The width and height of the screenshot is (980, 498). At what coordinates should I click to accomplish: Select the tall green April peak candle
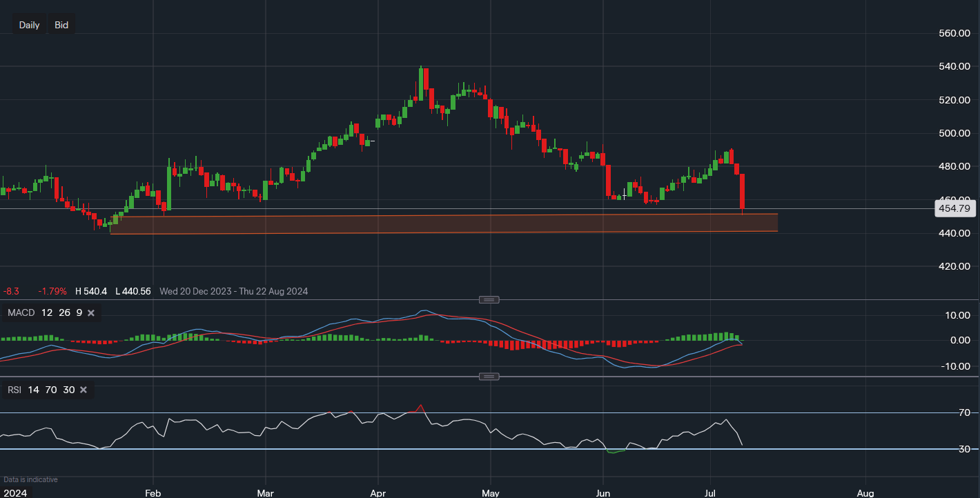420,83
